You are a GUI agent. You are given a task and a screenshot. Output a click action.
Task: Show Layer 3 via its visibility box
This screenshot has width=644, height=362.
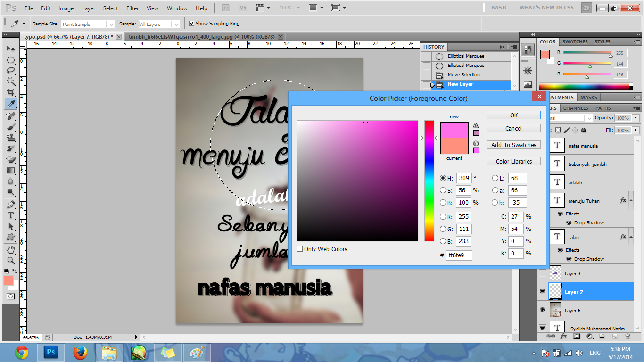tap(542, 273)
